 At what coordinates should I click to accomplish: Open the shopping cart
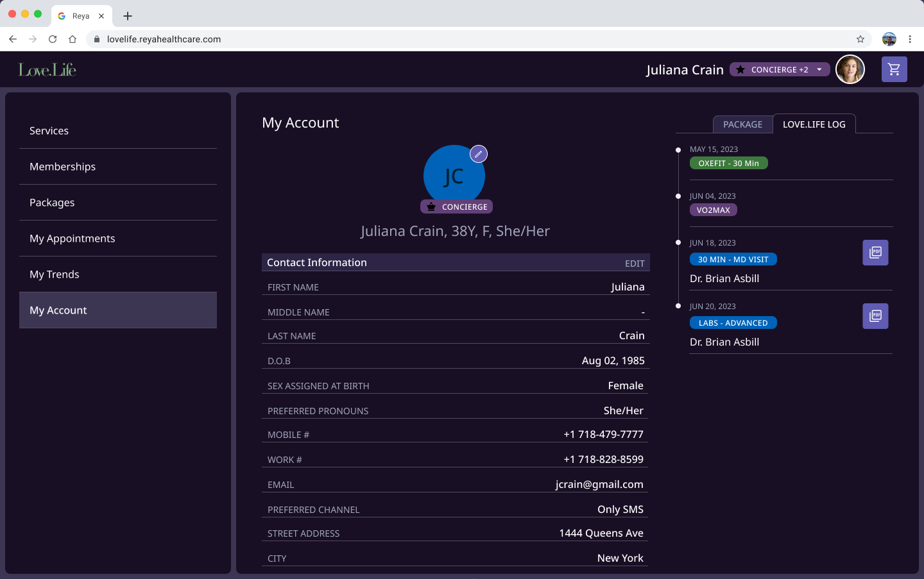[x=894, y=69]
